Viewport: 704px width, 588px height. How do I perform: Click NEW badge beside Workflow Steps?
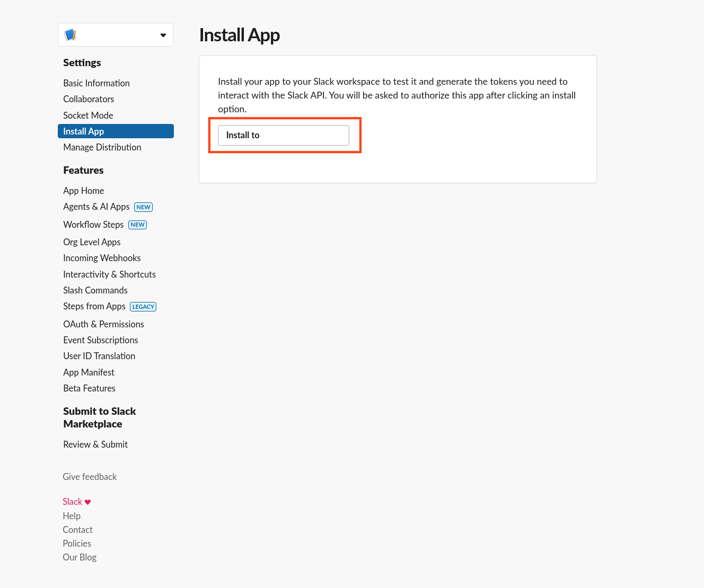[x=137, y=225]
